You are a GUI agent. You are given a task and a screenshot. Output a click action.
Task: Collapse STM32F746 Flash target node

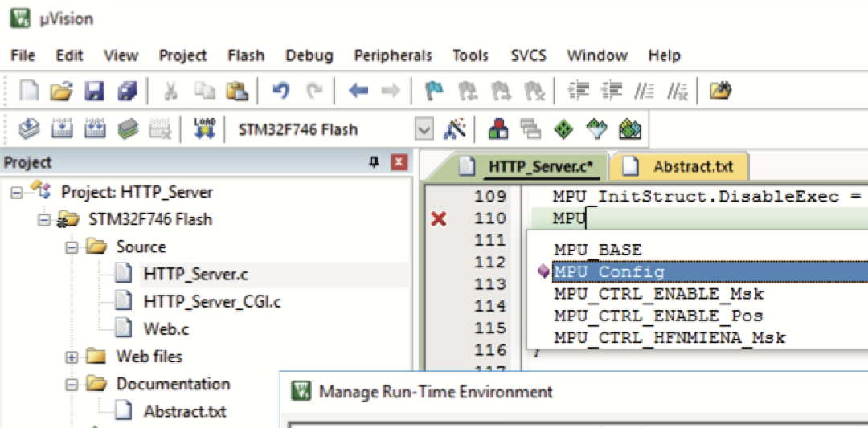tap(43, 219)
